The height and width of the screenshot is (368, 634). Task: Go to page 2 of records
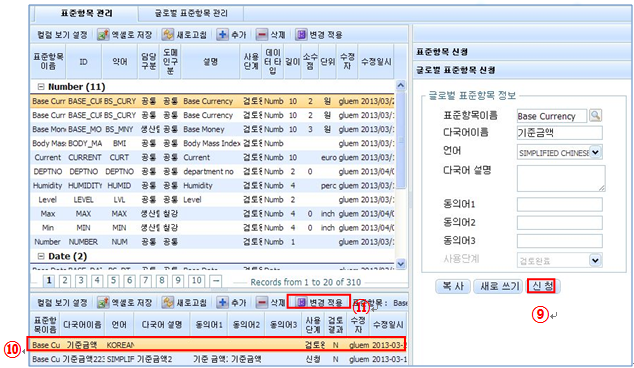pos(65,280)
